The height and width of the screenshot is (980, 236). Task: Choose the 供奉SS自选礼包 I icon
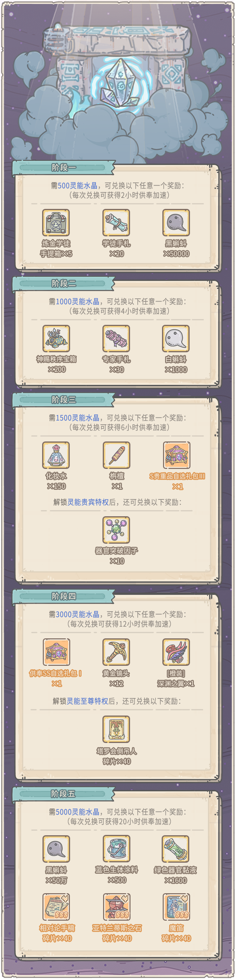click(56, 652)
